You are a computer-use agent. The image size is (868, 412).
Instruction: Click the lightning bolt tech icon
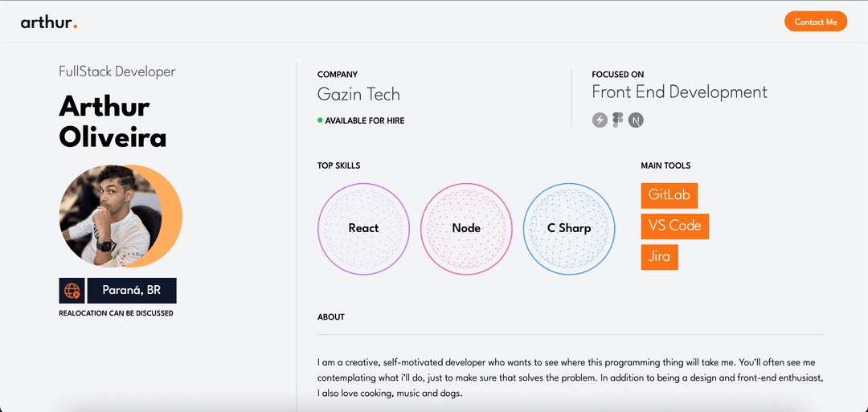click(600, 120)
